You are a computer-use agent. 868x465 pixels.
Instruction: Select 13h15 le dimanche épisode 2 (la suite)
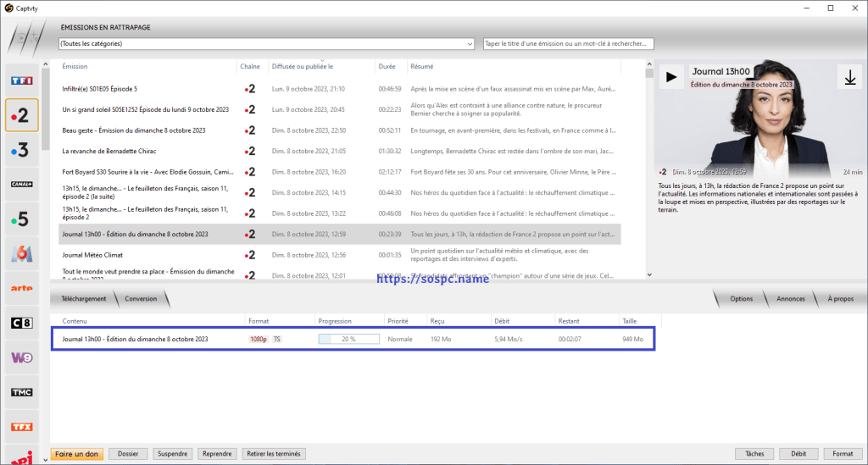click(x=340, y=192)
